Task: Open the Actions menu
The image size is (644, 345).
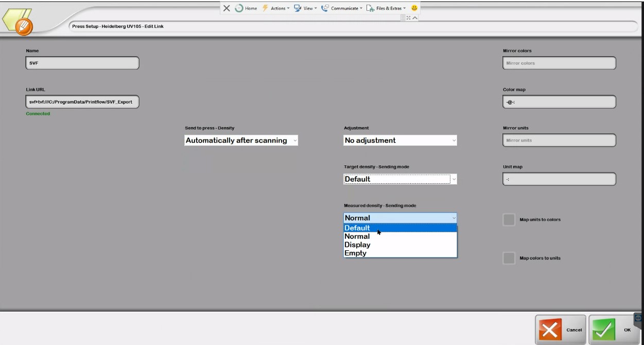Action: (275, 8)
